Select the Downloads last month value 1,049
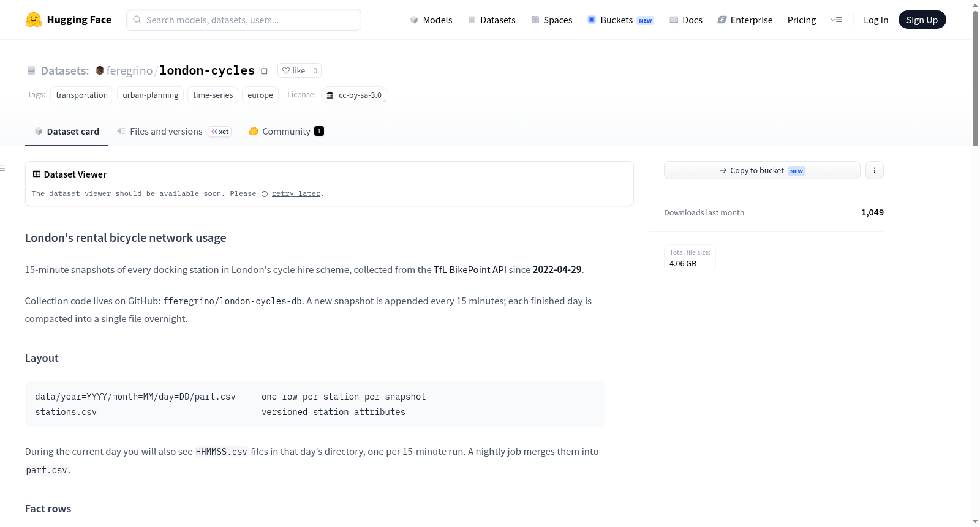Viewport: 980px width, 527px height. tap(872, 212)
